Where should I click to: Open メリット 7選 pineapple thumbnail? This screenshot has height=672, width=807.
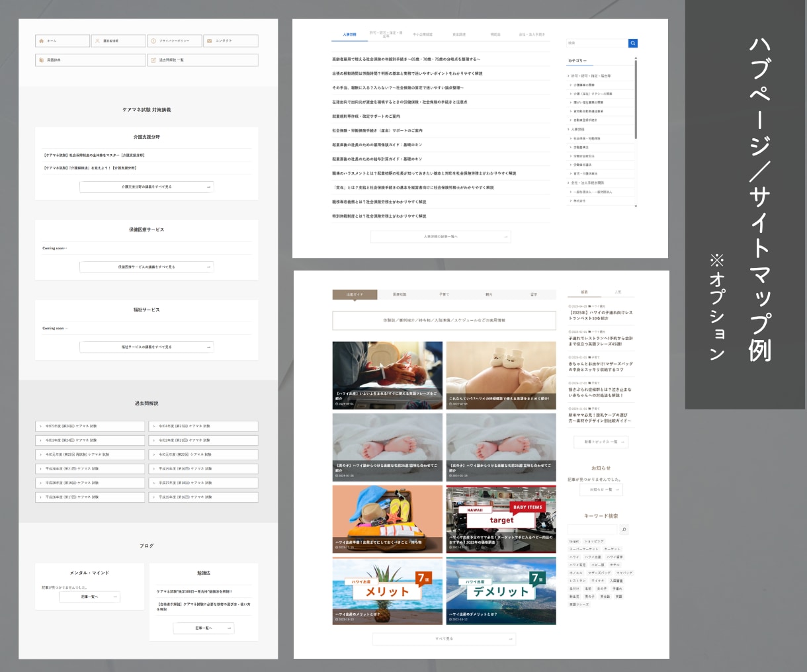388,591
